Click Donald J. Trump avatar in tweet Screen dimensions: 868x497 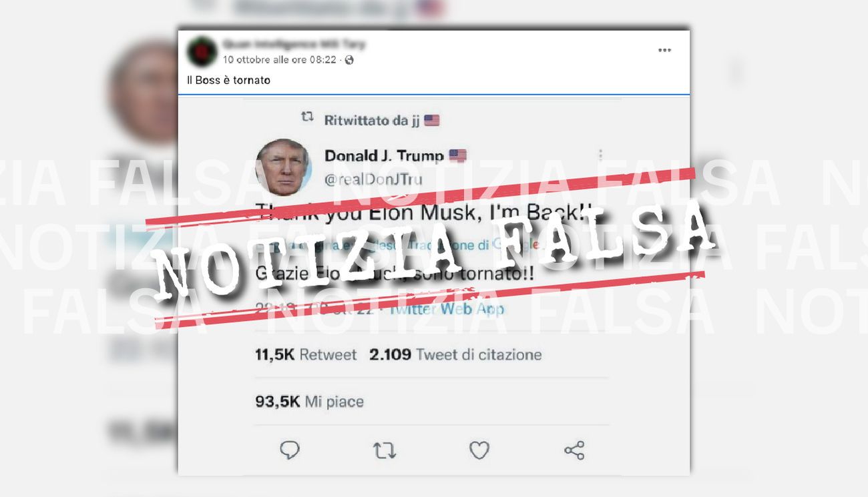[284, 167]
